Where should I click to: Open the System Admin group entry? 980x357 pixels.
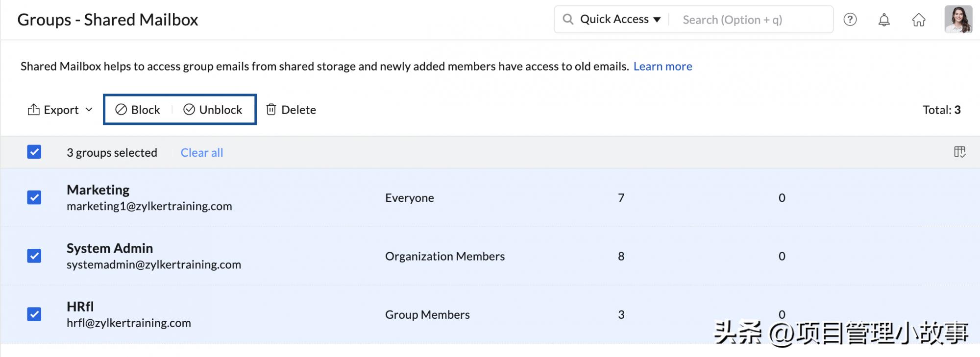coord(110,248)
